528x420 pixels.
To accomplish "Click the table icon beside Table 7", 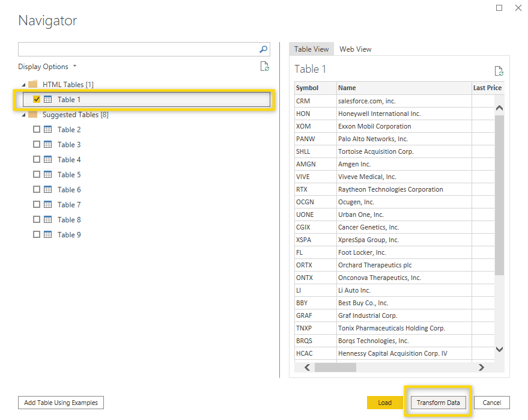I will pyautogui.click(x=48, y=204).
